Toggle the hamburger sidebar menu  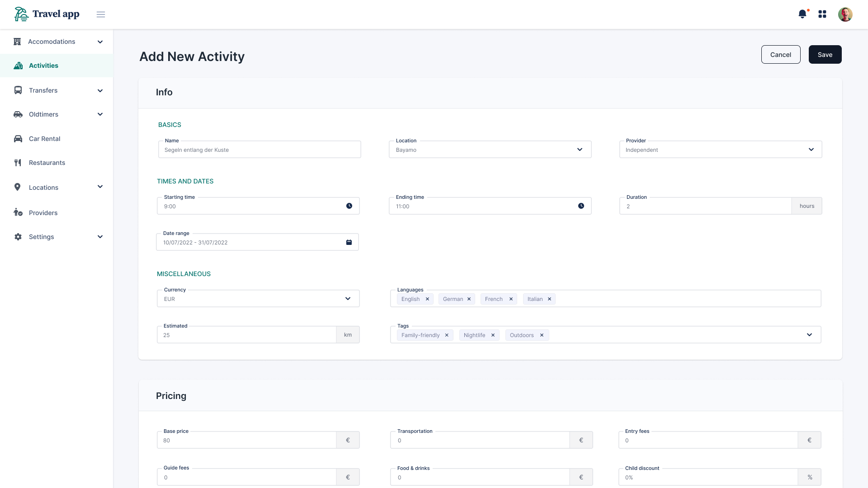tap(101, 14)
